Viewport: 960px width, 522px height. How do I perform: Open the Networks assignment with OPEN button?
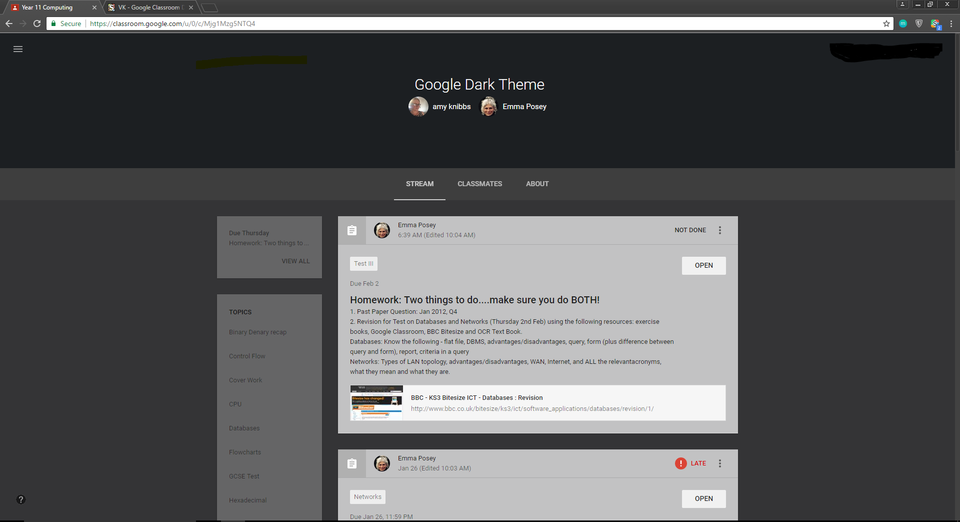pos(703,499)
